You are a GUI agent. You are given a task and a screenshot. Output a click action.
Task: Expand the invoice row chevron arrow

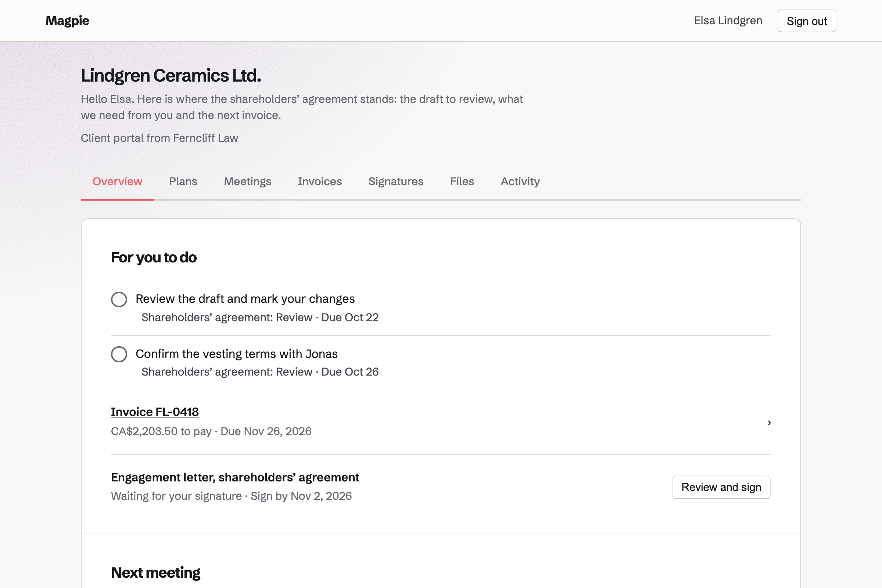pyautogui.click(x=769, y=423)
